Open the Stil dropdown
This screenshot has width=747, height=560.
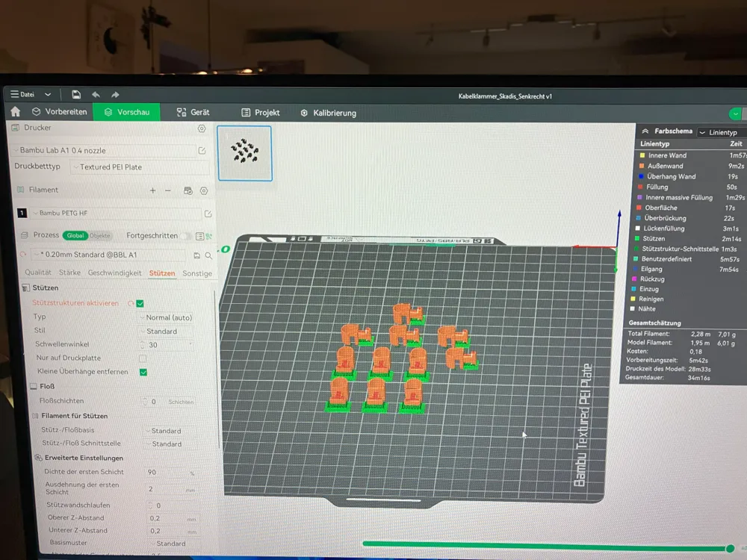pos(167,332)
